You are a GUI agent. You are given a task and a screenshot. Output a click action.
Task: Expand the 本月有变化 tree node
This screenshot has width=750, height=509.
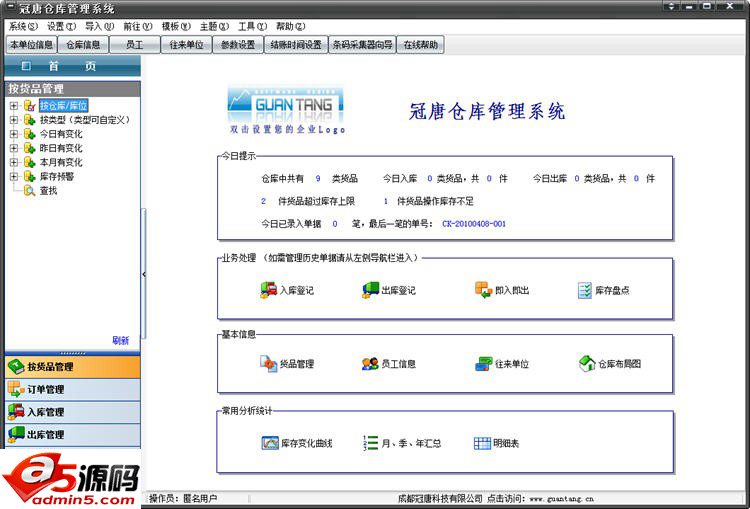pos(14,162)
